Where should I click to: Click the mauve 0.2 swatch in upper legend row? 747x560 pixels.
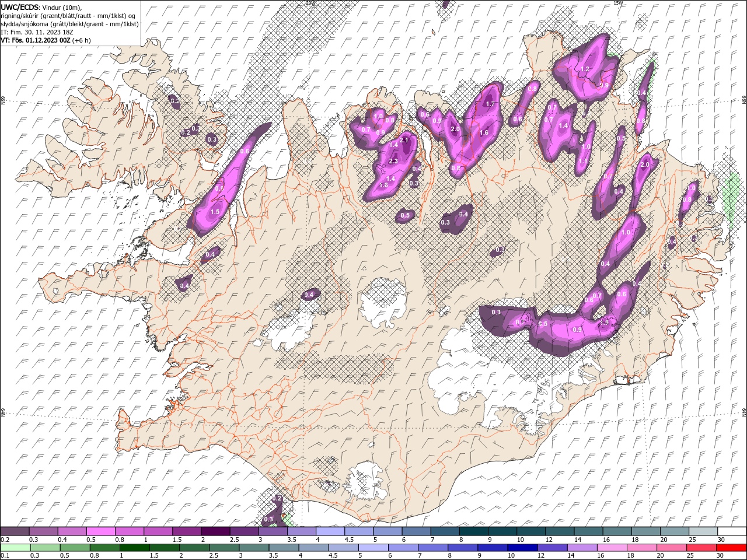tap(15, 531)
